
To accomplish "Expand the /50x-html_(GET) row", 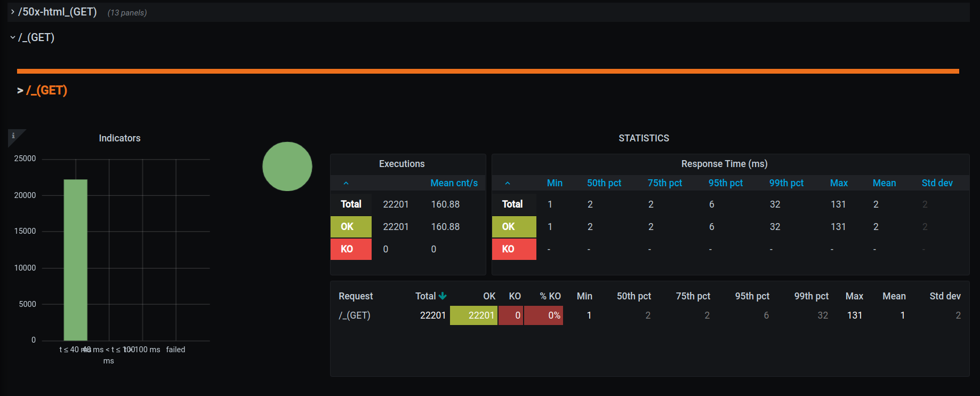I will 57,12.
